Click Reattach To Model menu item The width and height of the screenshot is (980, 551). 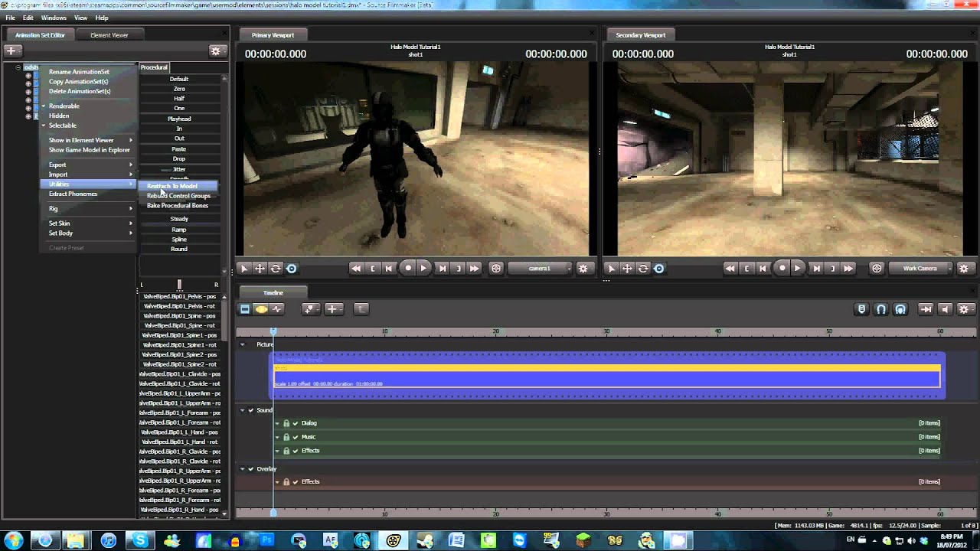[x=178, y=186]
